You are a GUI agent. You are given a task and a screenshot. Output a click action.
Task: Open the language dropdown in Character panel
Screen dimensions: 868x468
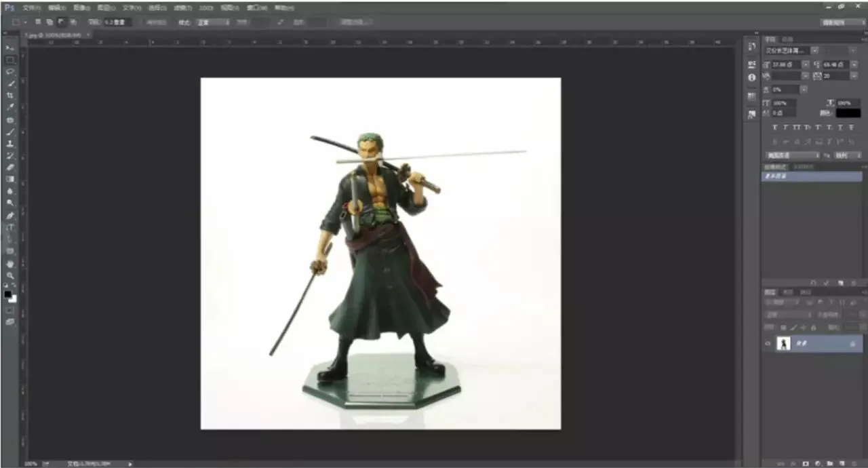pos(792,156)
